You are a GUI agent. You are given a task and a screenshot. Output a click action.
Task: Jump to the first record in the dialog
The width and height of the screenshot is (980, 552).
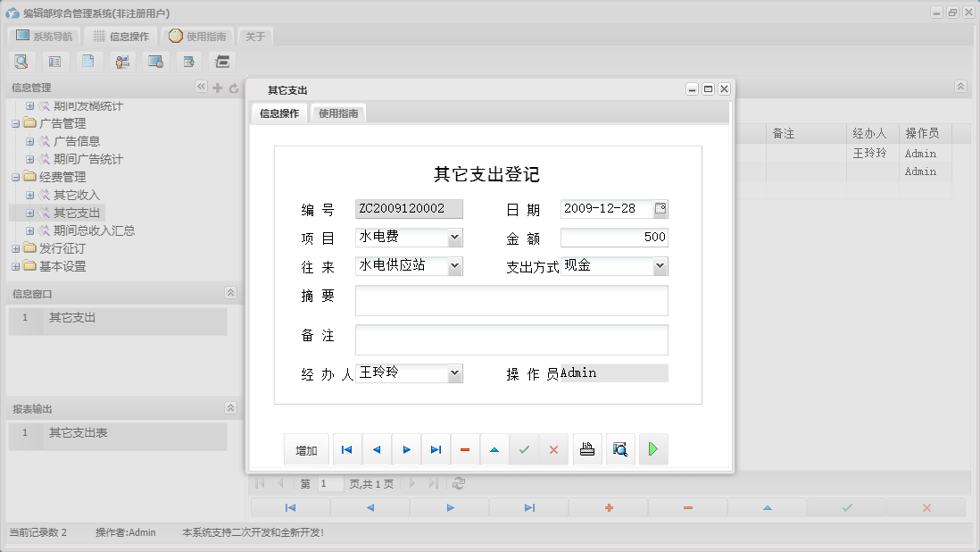(346, 449)
